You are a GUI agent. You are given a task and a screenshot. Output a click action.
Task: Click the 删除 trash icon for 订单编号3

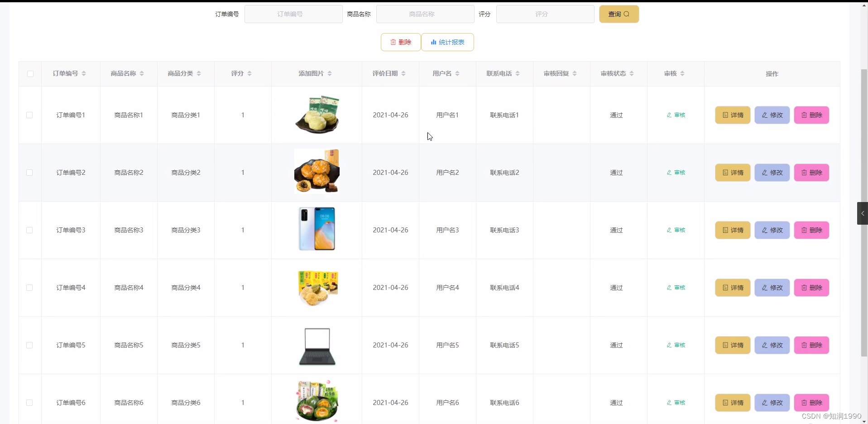point(804,230)
